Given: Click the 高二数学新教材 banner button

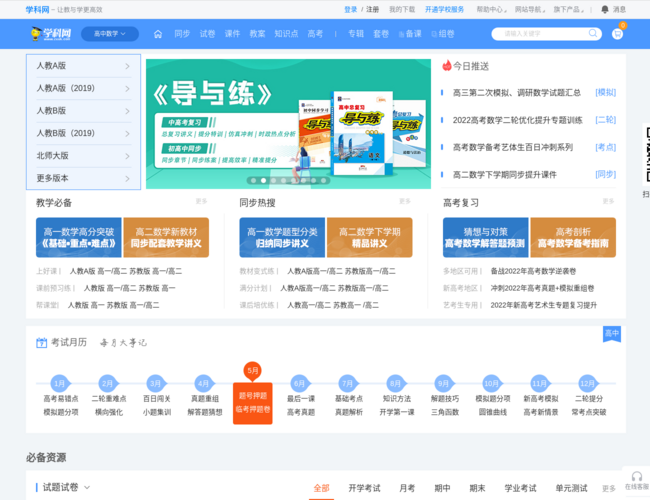Looking at the screenshot, I should pyautogui.click(x=166, y=238).
